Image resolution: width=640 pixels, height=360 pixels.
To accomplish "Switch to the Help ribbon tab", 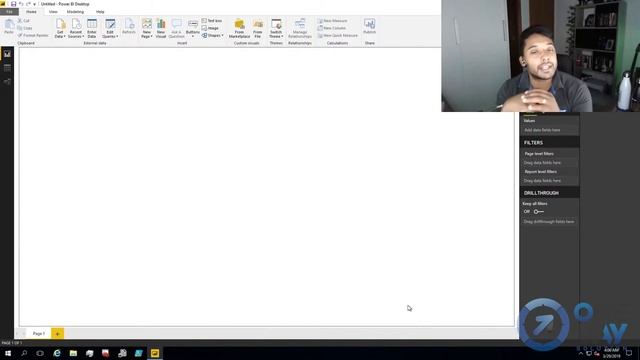I will pyautogui.click(x=100, y=12).
